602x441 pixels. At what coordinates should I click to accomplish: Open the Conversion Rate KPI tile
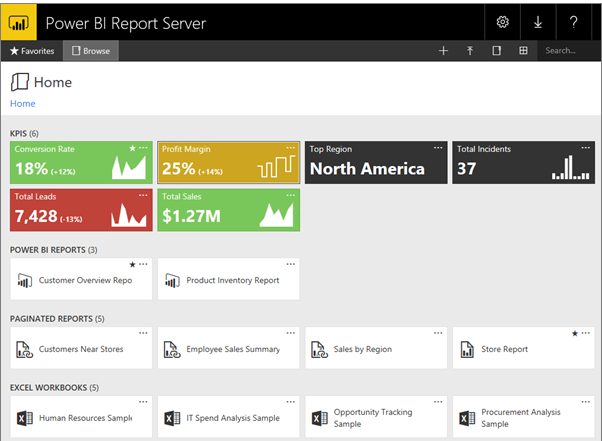pyautogui.click(x=81, y=162)
